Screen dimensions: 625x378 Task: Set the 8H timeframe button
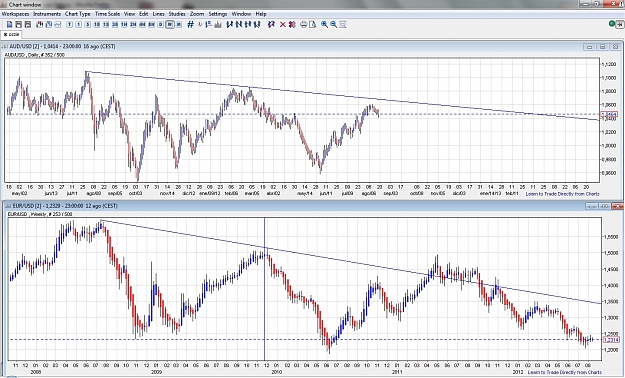click(x=151, y=25)
